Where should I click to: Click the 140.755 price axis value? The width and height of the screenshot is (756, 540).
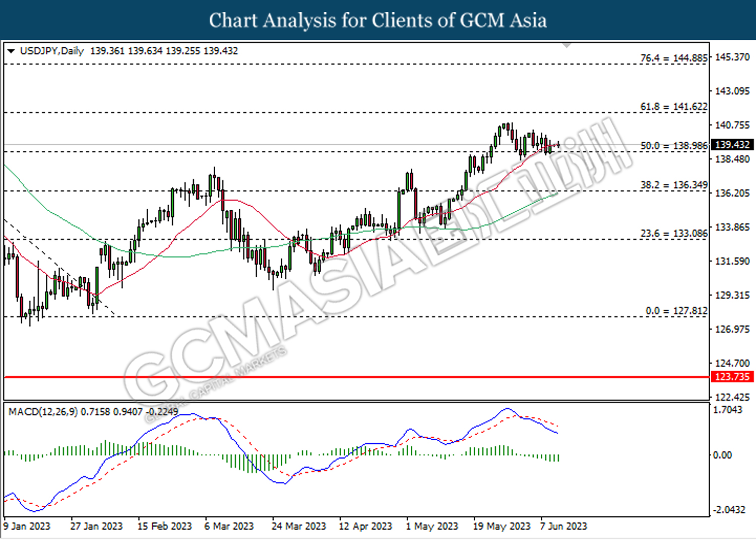coord(732,125)
